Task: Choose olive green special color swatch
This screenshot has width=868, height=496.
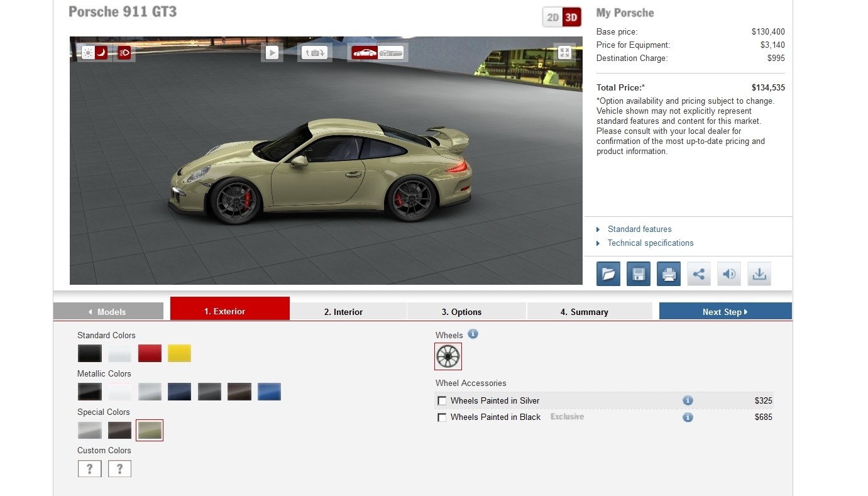Action: tap(150, 430)
